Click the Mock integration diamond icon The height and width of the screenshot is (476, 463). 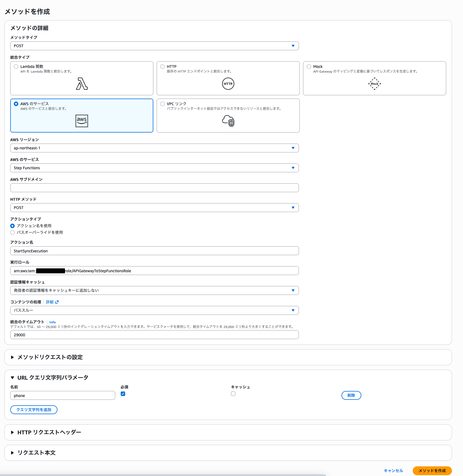click(374, 84)
